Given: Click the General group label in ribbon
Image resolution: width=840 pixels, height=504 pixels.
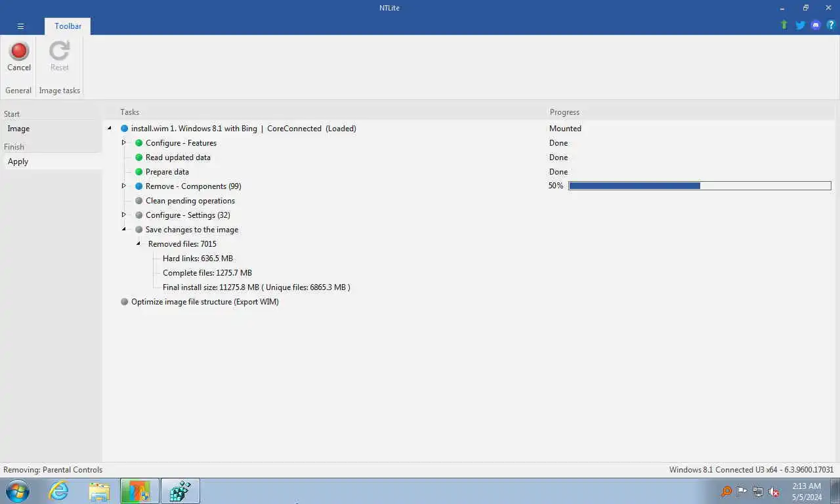Looking at the screenshot, I should click(x=18, y=91).
